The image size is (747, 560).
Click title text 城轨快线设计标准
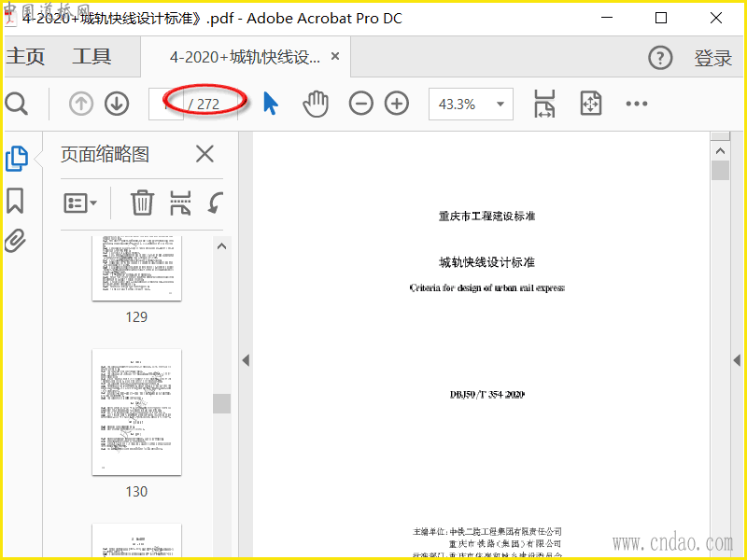pos(486,262)
